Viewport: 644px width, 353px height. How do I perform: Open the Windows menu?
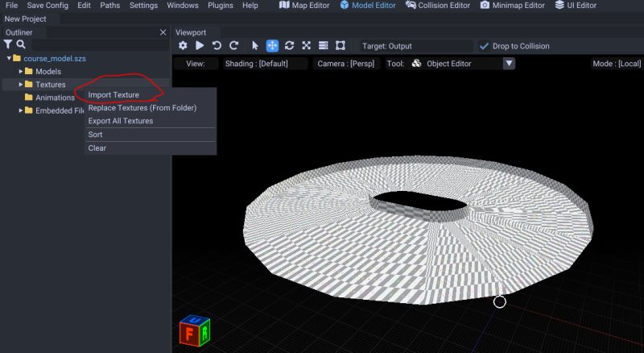pyautogui.click(x=183, y=6)
